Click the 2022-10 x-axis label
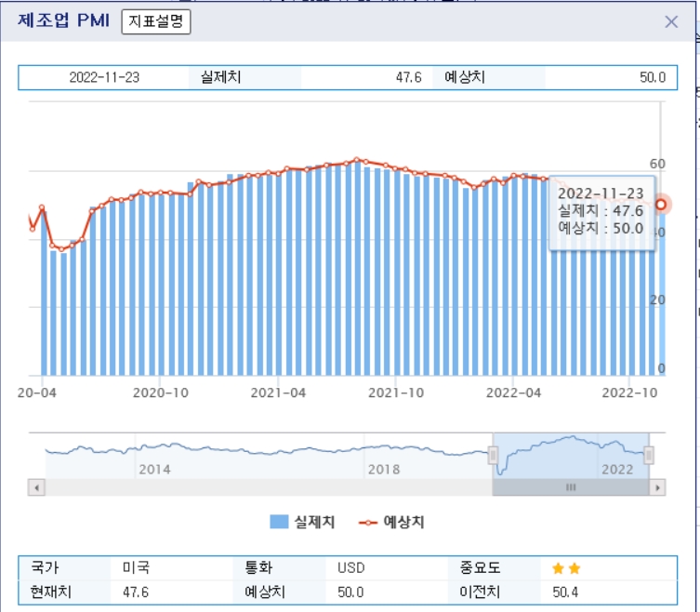This screenshot has width=700, height=612. click(x=629, y=392)
